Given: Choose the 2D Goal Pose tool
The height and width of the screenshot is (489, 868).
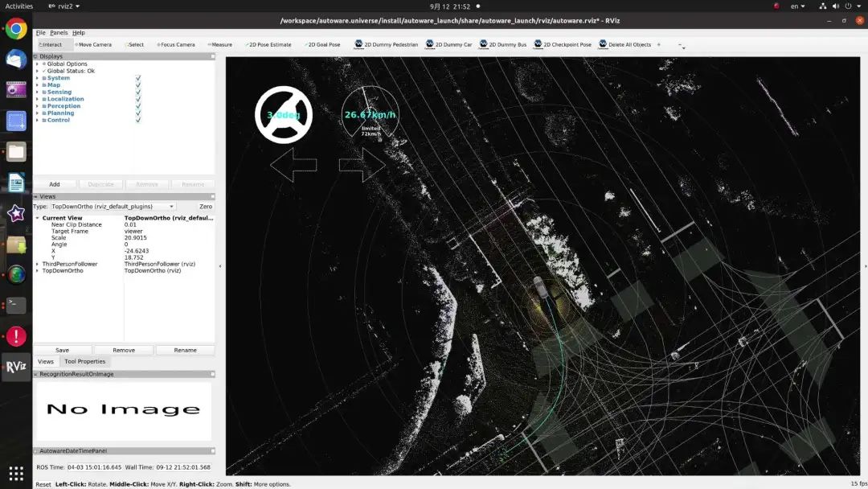Looking at the screenshot, I should tap(323, 44).
